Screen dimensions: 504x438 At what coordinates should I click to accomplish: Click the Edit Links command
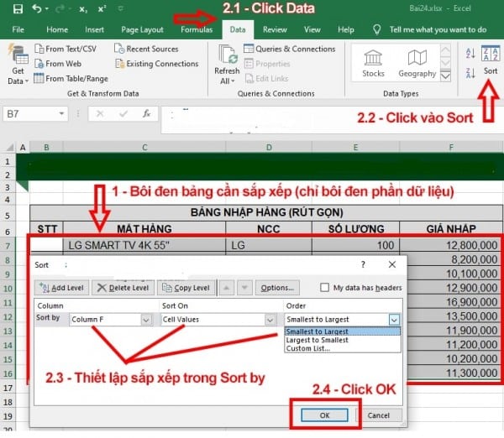point(266,78)
